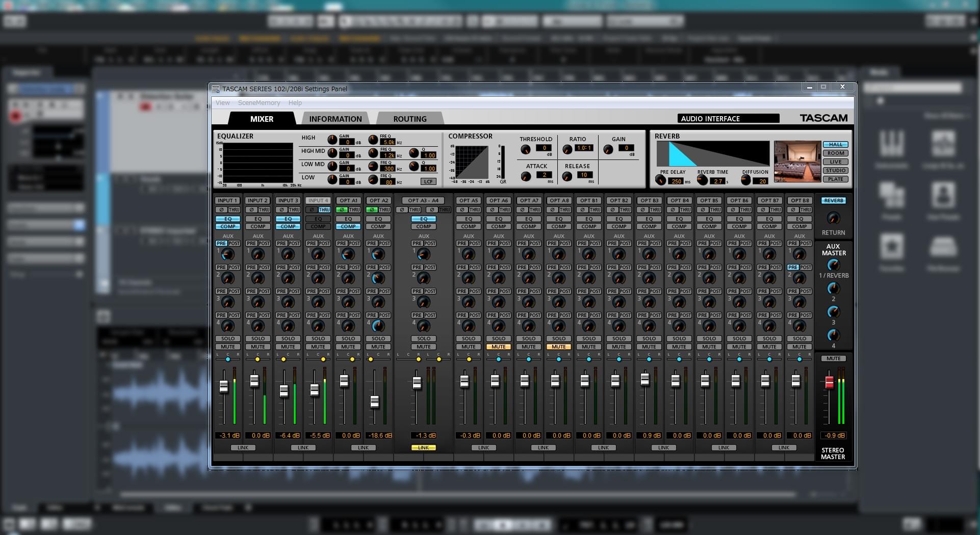Viewport: 980px width, 535px height.
Task: Click the REVERB button above RETURN knob
Action: (x=833, y=200)
